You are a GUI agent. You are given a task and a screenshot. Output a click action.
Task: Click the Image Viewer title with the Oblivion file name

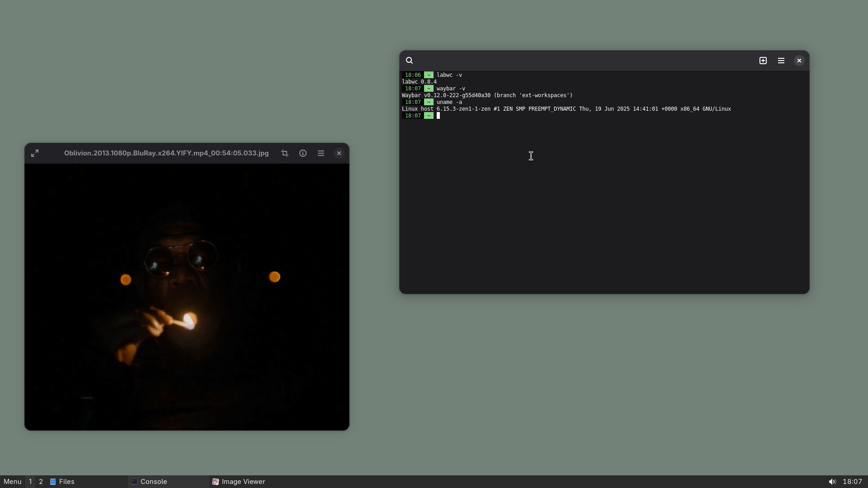tap(166, 153)
